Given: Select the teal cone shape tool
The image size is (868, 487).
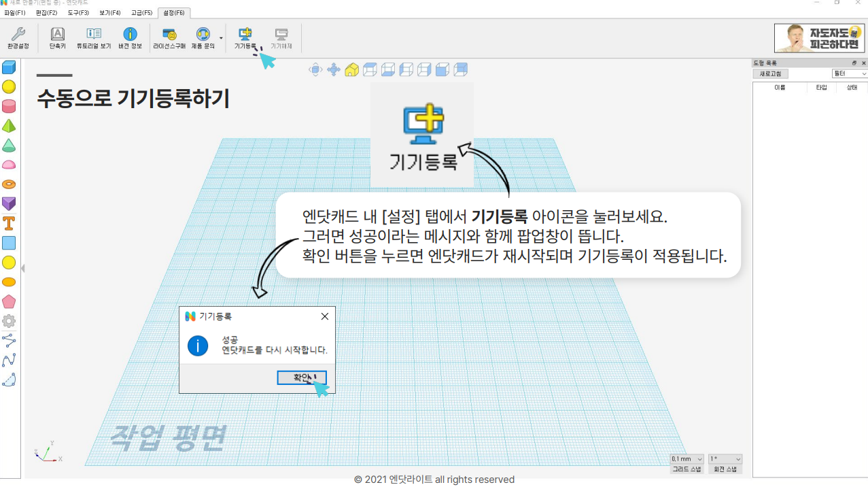Looking at the screenshot, I should coord(9,146).
